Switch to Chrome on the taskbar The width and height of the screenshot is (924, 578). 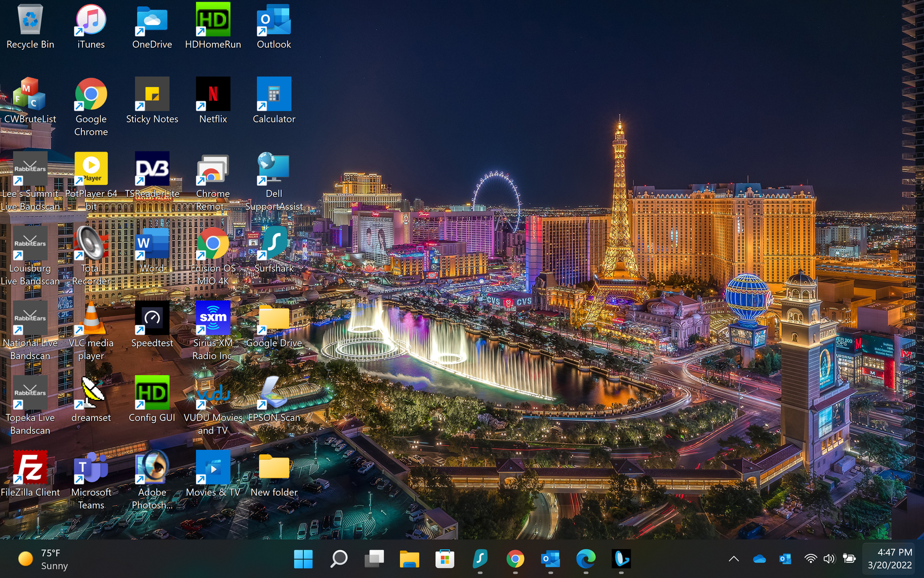click(515, 559)
